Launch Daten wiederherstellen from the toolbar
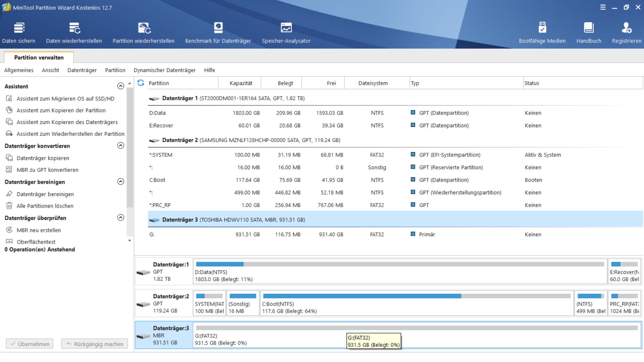Screen dimensions: 644x362 (74, 33)
